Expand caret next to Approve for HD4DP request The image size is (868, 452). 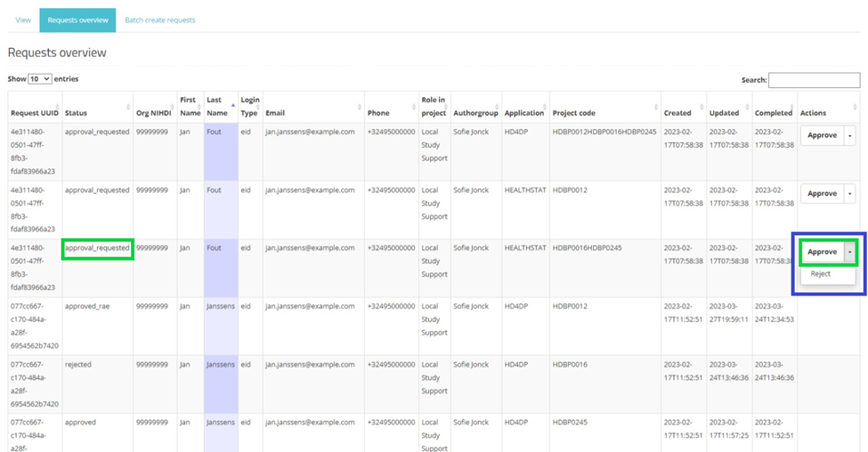tap(849, 135)
